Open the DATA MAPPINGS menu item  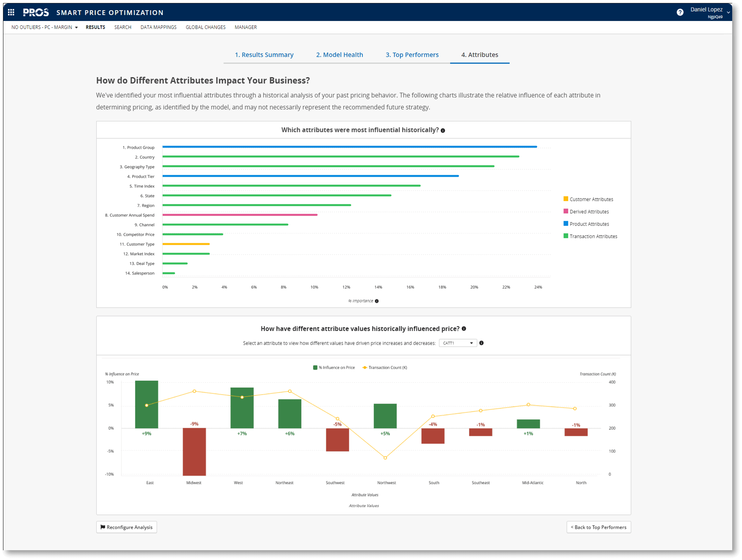tap(158, 27)
